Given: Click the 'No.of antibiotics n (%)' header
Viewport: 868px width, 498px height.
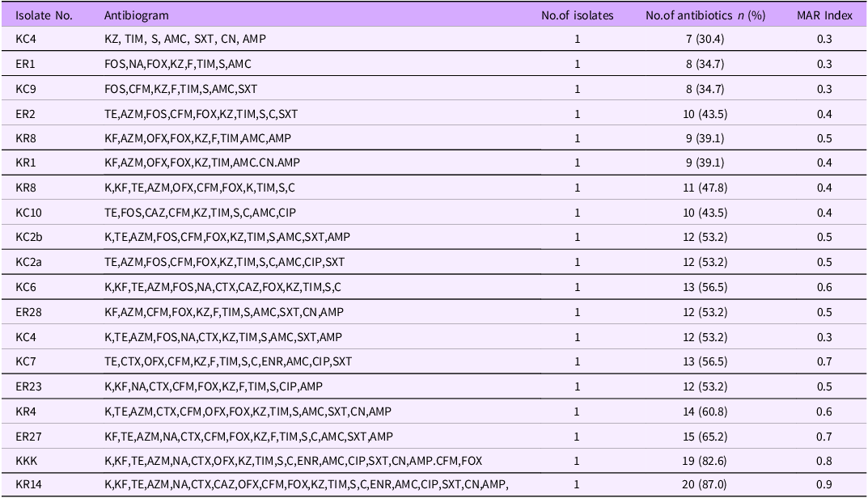Looking at the screenshot, I should (705, 15).
